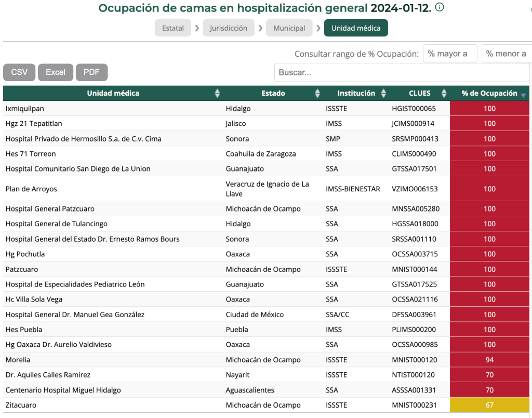Screen dimensions: 532x418
Task: Click Zitacuaro's yellow 67% occupancy cell
Action: coord(489,405)
